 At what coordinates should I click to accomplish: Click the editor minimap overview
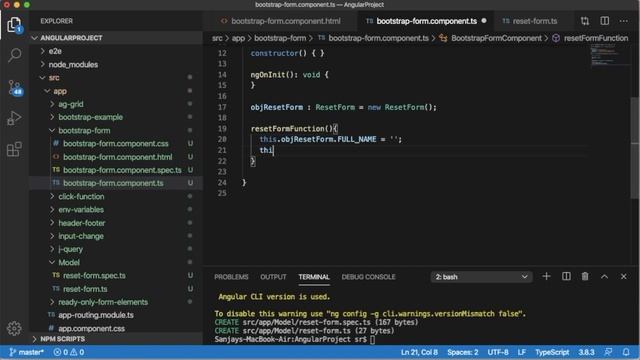point(609,55)
